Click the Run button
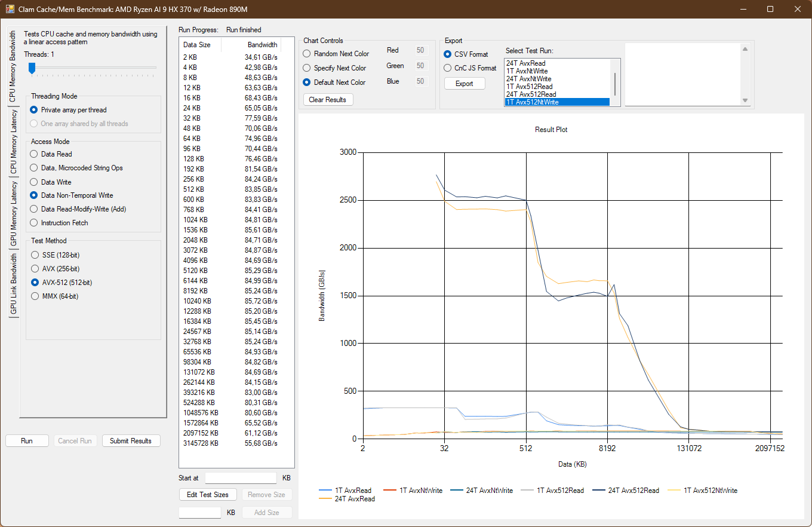Viewport: 812px width, 527px height. (27, 441)
